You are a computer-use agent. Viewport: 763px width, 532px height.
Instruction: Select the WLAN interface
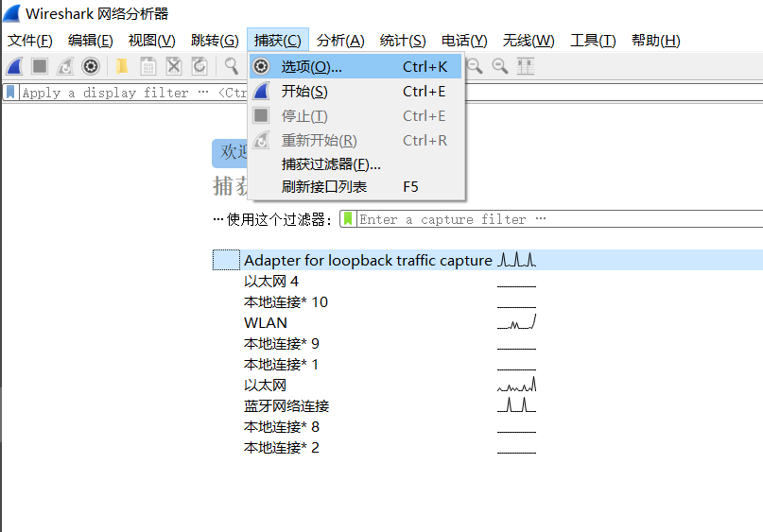[x=488, y=323]
